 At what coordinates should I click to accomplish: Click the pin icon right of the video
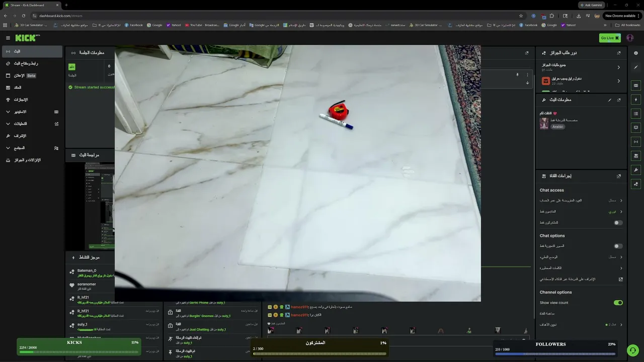[517, 75]
